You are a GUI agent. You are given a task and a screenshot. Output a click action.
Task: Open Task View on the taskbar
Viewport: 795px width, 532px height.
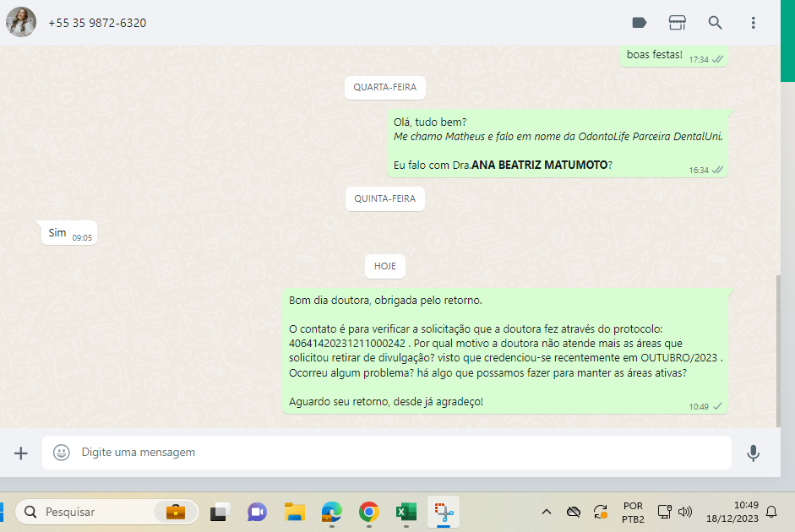220,512
